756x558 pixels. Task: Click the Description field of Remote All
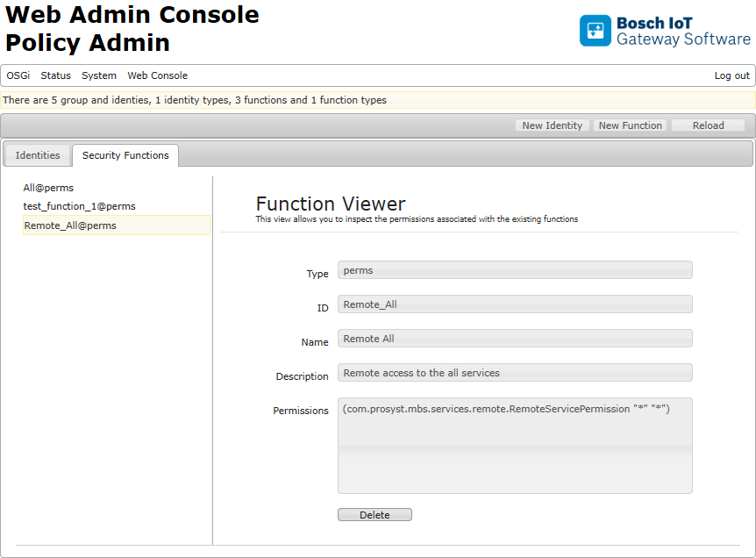(515, 372)
